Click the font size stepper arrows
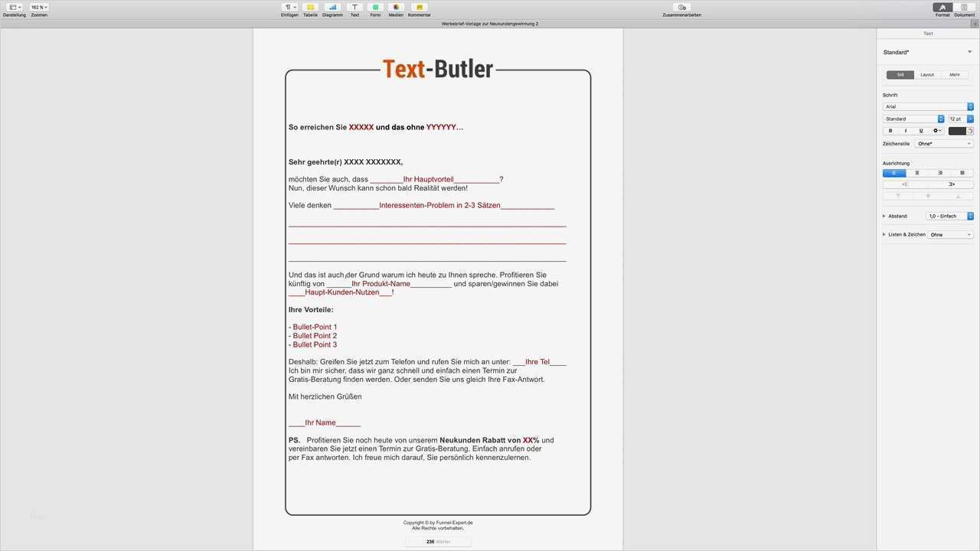Screen dimensions: 980x551 (970, 119)
